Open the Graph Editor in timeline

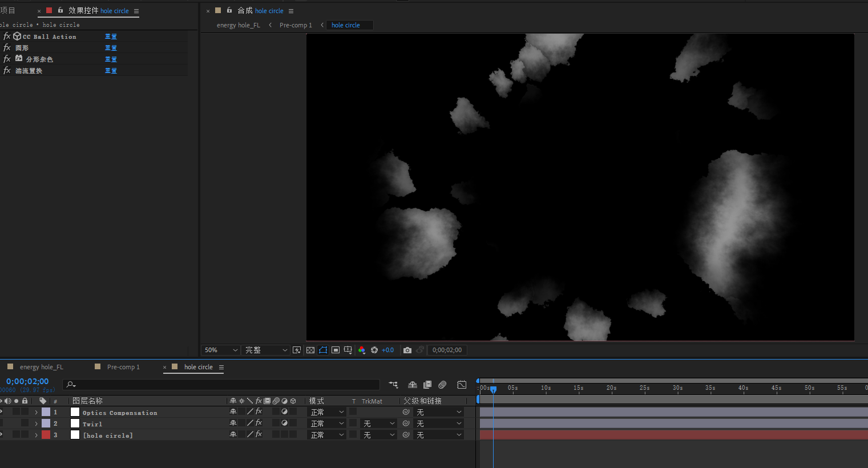[x=462, y=385]
